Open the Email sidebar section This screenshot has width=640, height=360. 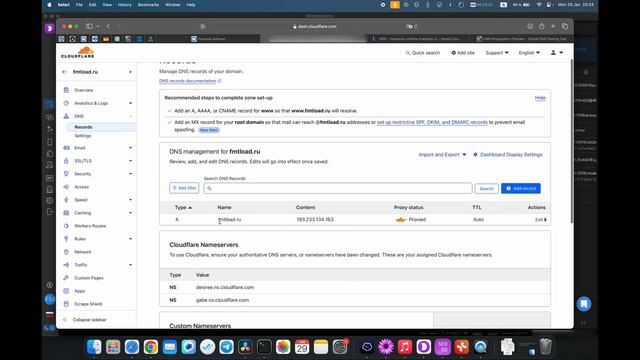click(80, 148)
